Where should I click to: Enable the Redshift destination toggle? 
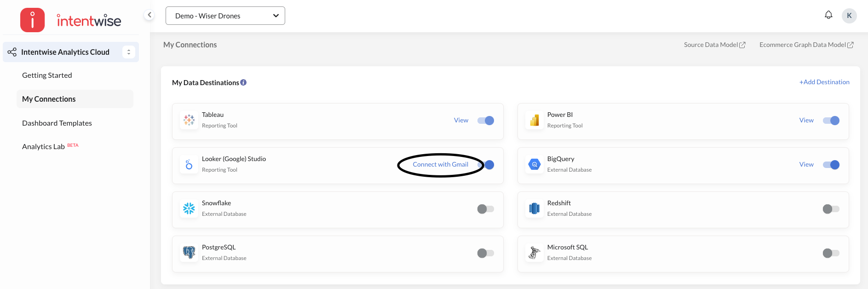pyautogui.click(x=831, y=209)
